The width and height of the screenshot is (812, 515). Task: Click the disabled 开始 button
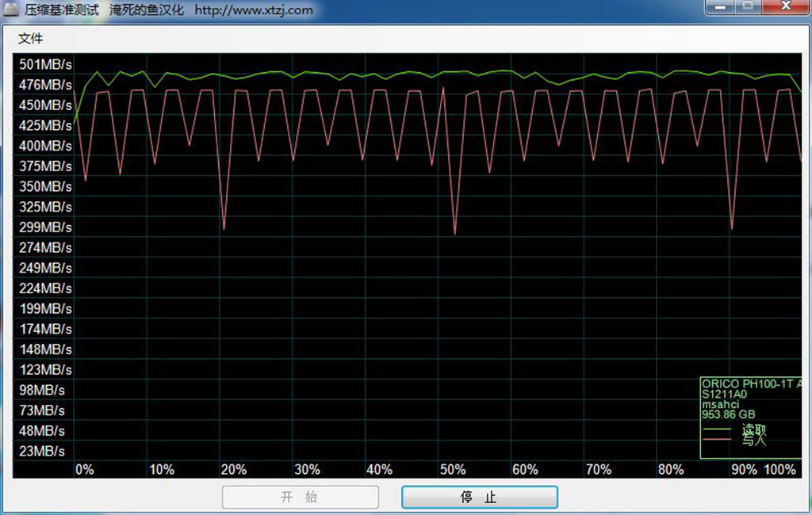point(301,497)
